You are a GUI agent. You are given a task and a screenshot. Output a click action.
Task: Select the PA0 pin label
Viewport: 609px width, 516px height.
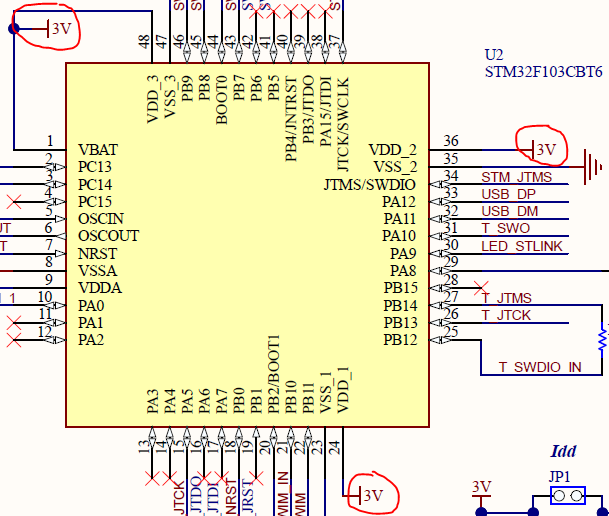tap(91, 306)
